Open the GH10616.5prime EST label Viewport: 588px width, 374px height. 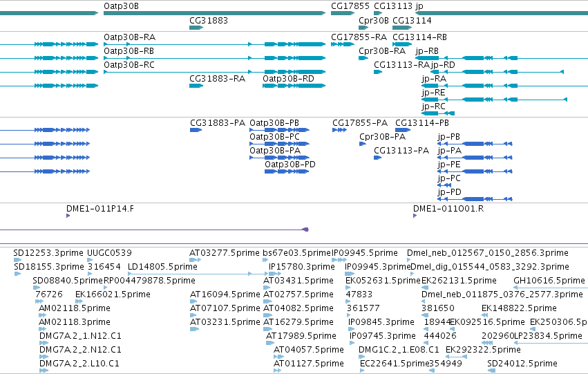click(x=549, y=281)
